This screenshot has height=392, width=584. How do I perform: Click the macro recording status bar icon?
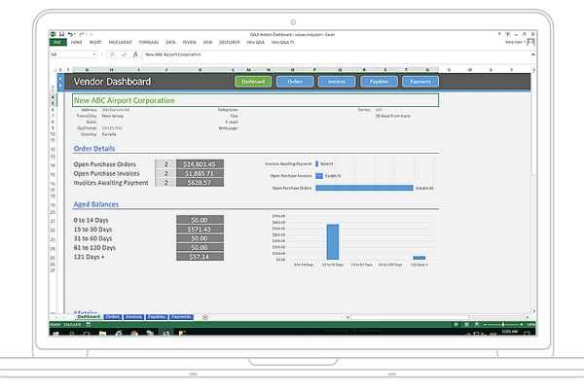coord(89,325)
